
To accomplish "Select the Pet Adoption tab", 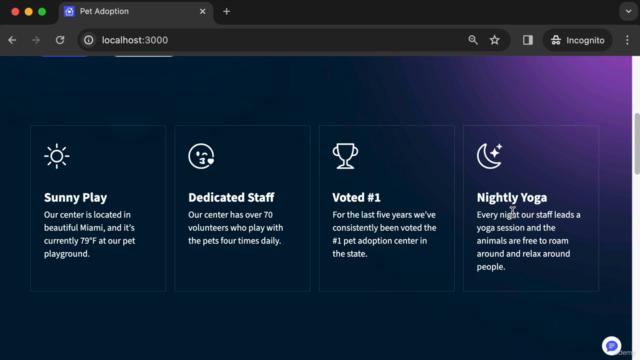I will click(x=136, y=11).
